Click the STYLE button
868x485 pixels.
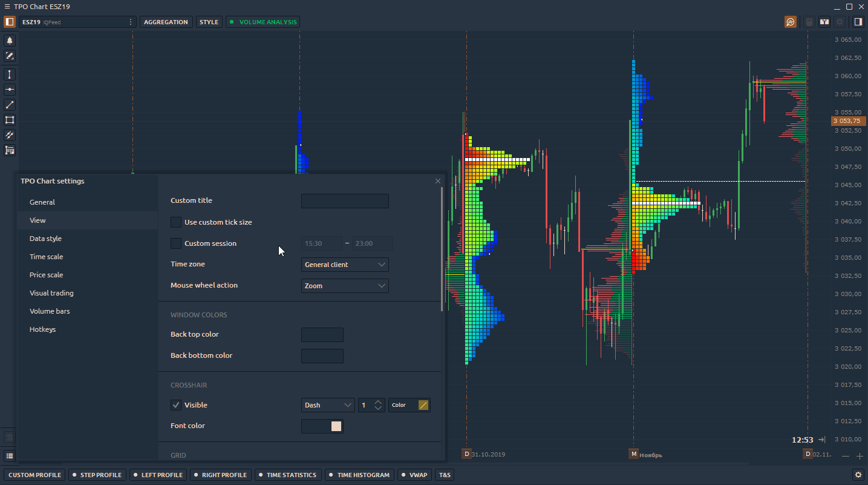[x=209, y=22]
